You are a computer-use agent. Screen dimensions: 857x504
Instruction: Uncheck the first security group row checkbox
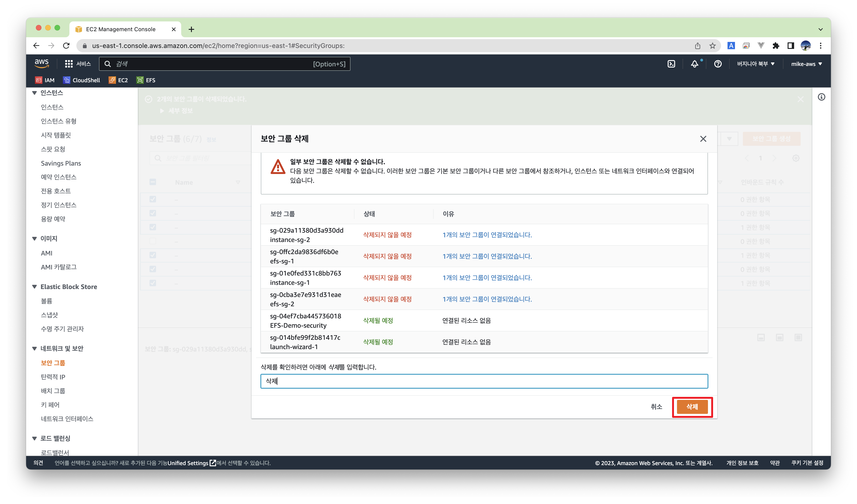pyautogui.click(x=153, y=199)
